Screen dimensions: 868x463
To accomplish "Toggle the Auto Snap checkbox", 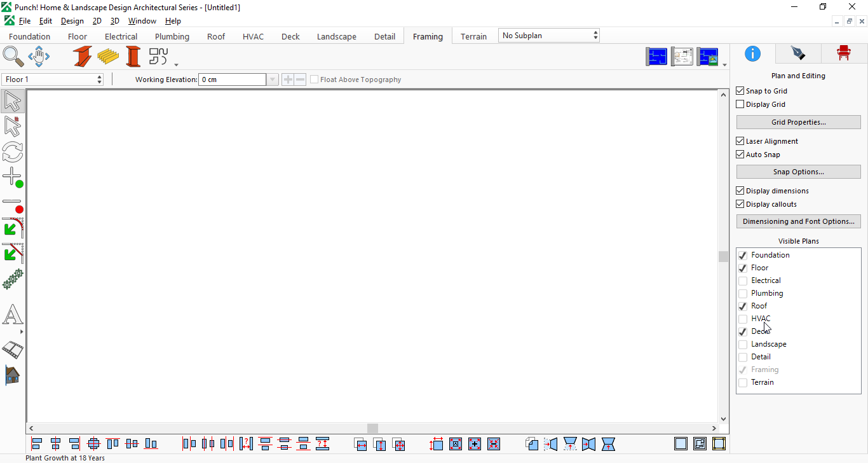I will click(740, 155).
